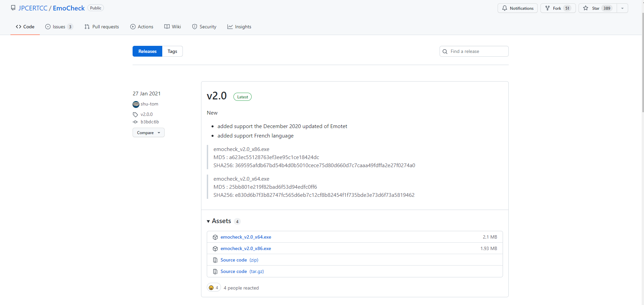Click the fork icon in the Fork button
Viewport: 644px width, 305px height.
(x=548, y=8)
